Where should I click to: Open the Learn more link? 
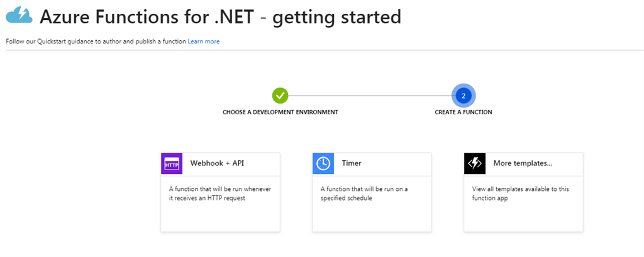pyautogui.click(x=204, y=41)
